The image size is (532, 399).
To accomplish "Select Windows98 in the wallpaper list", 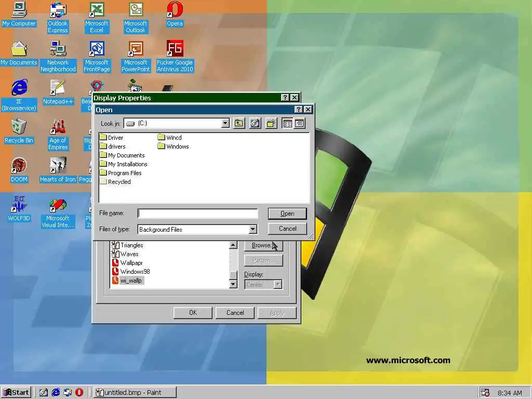I will pos(131,271).
